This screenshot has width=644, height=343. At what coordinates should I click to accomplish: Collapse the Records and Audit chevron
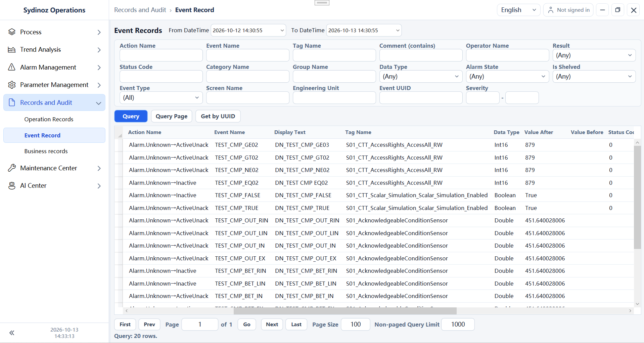click(x=99, y=103)
